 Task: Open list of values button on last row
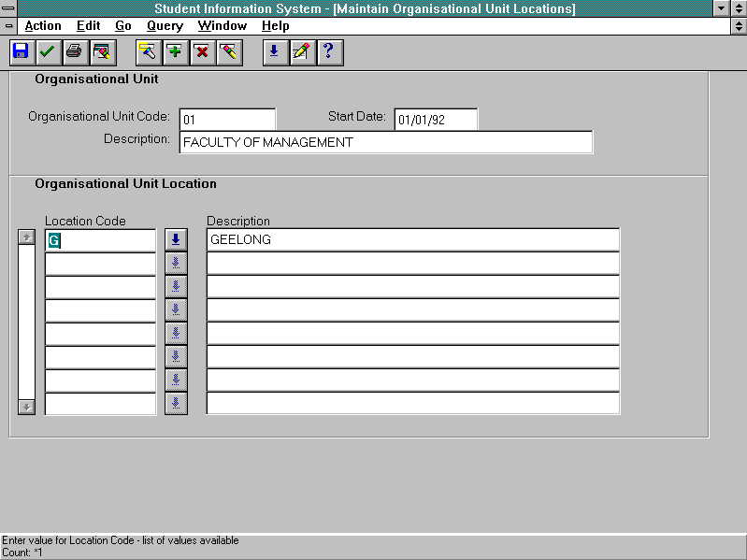coord(176,403)
